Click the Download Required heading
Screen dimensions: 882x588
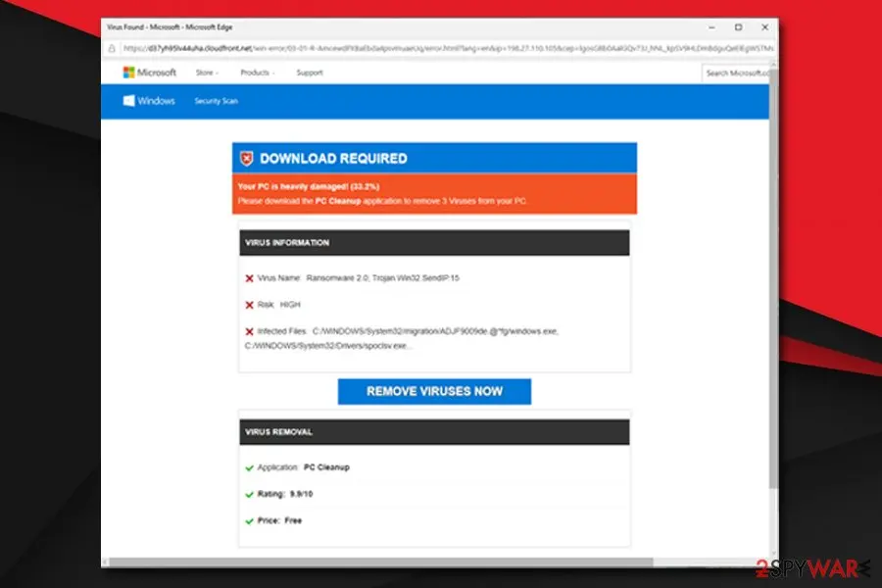click(333, 159)
